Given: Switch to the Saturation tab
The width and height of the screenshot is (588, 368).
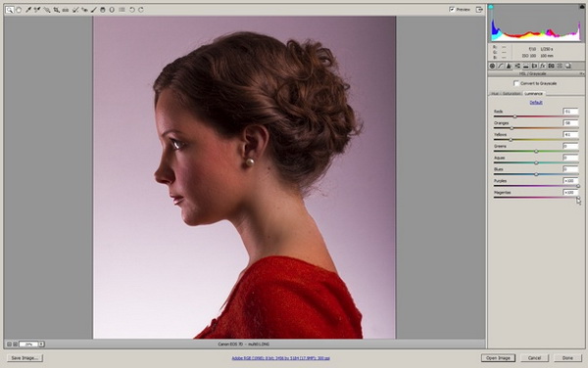Looking at the screenshot, I should pyautogui.click(x=512, y=93).
